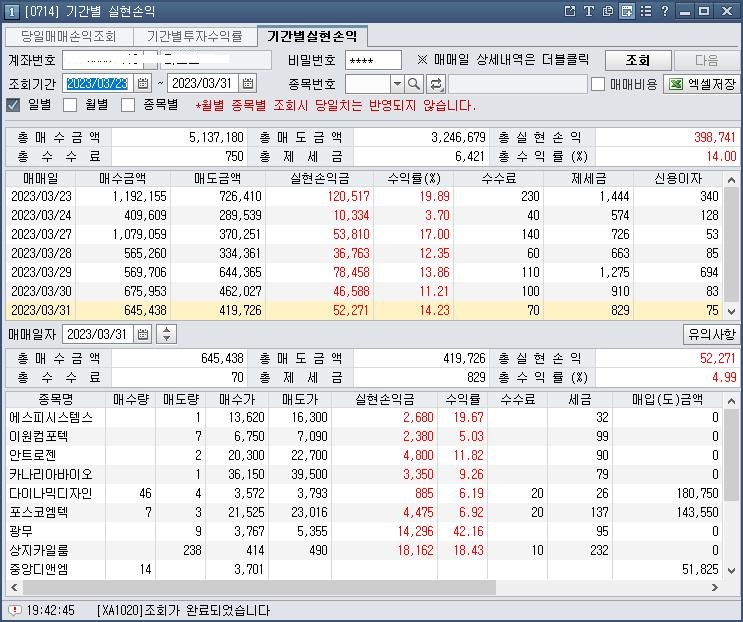Click the password input field
The height and width of the screenshot is (622, 743).
pos(373,60)
